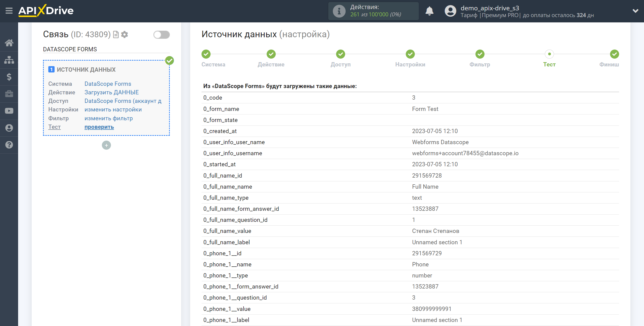Click the изменить фильтр link

108,118
